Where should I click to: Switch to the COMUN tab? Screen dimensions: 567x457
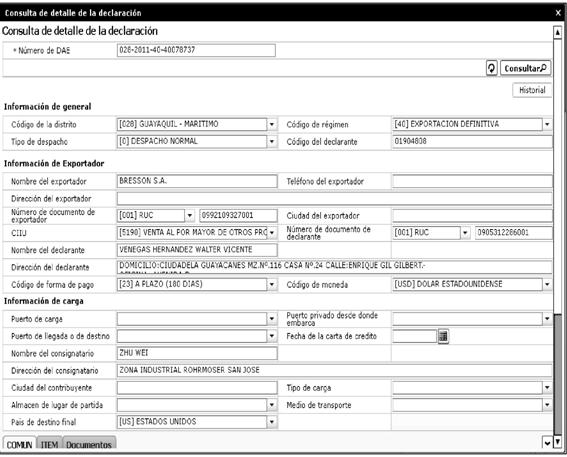[x=20, y=444]
